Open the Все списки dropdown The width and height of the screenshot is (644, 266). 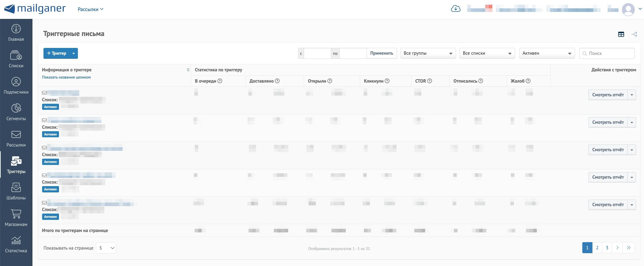click(487, 53)
